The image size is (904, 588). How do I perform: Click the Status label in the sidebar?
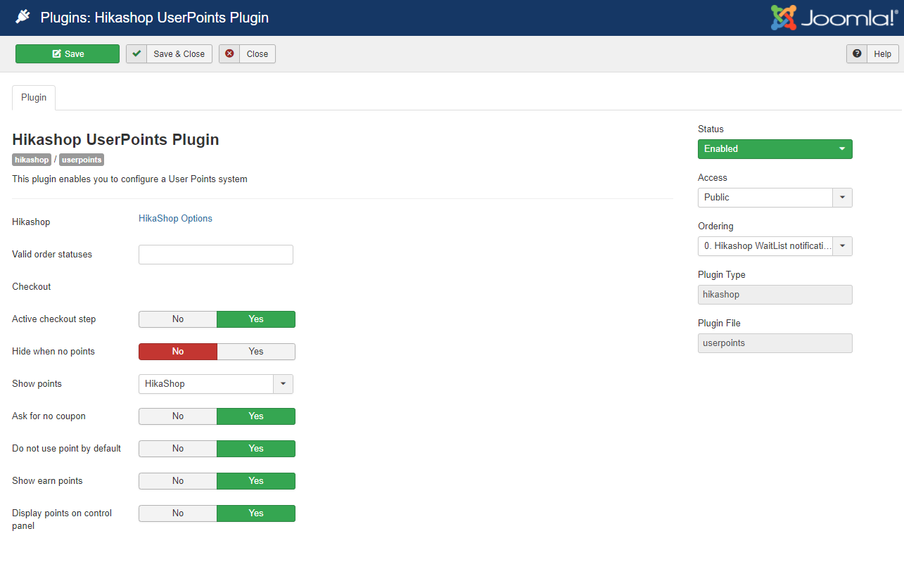(711, 129)
